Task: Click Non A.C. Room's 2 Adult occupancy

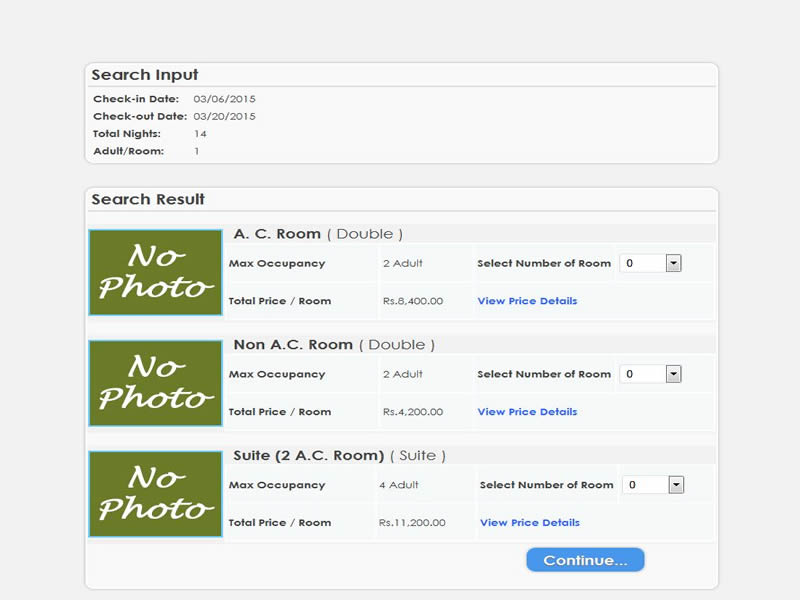Action: coord(403,374)
